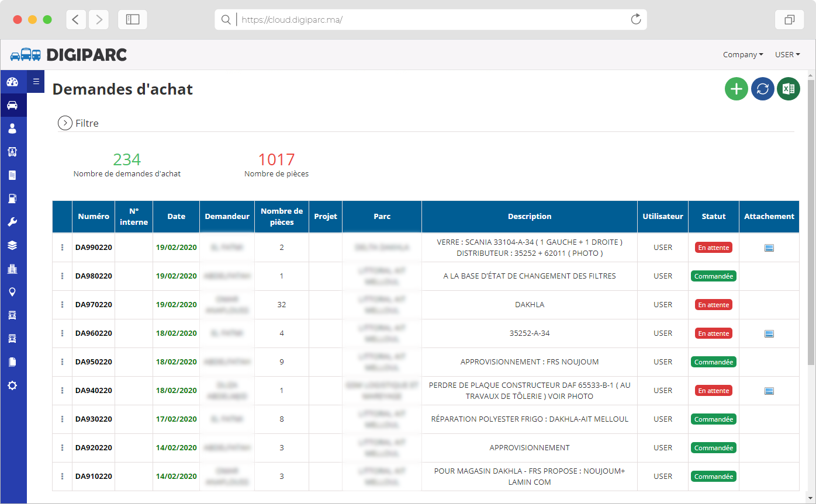Open the wrench maintenance icon in sidebar
Viewport: 816px width, 504px height.
point(12,222)
